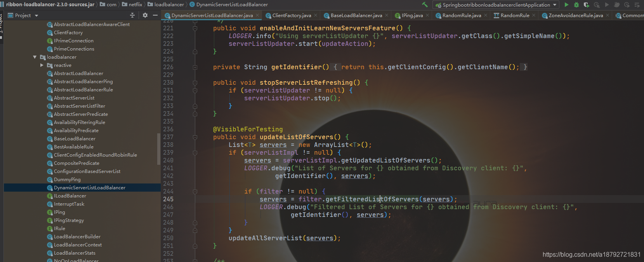Close the RandomRule diagram tab
Screen dimensions: 644x262
click(534, 16)
